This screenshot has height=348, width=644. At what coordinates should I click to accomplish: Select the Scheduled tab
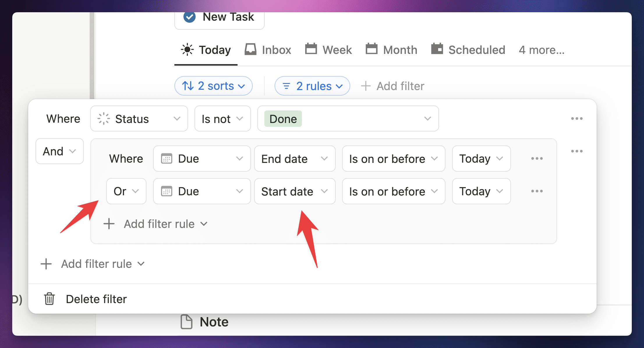coord(468,50)
